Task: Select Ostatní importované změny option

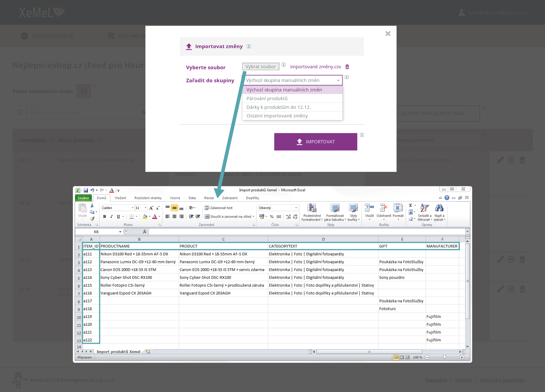Action: 292,116
